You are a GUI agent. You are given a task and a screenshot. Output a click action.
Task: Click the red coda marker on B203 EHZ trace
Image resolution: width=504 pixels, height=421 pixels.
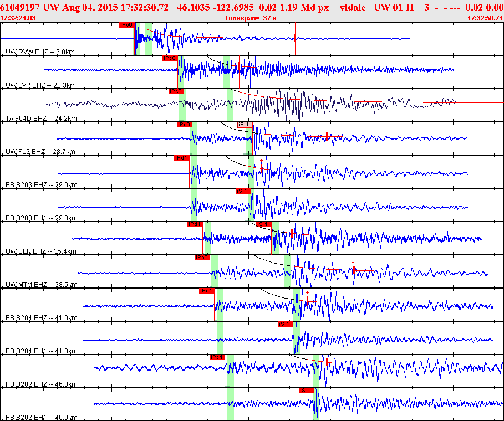pyautogui.click(x=261, y=168)
